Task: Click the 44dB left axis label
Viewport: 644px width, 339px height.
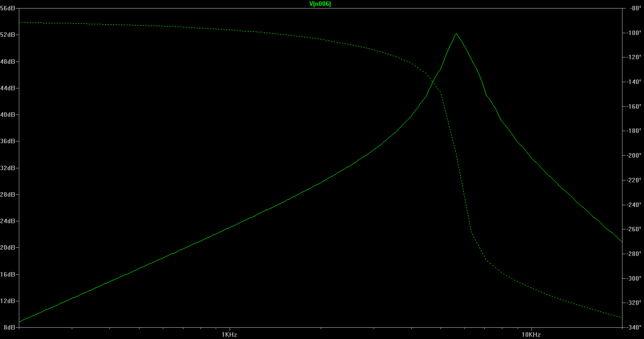Action: [8, 88]
